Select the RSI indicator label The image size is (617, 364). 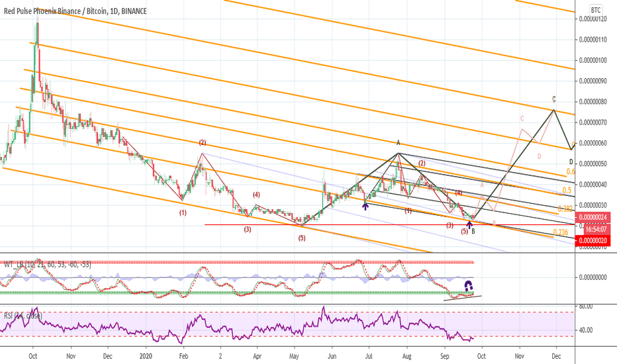23,316
